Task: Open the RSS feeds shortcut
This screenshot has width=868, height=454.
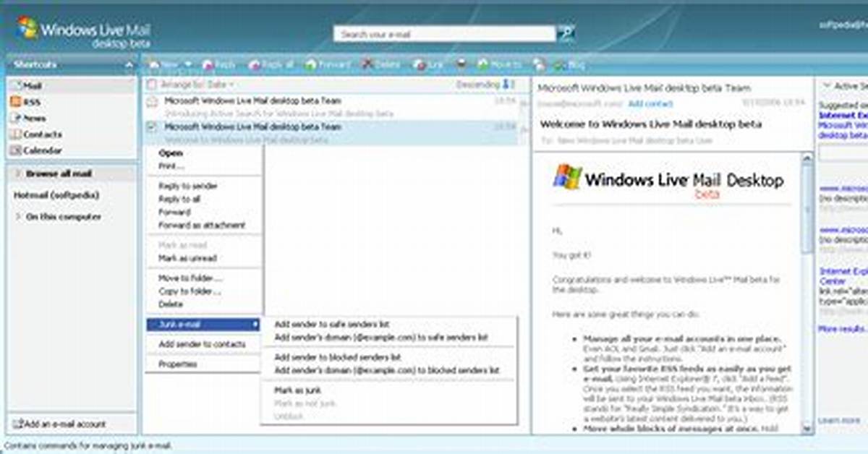Action: click(x=26, y=102)
